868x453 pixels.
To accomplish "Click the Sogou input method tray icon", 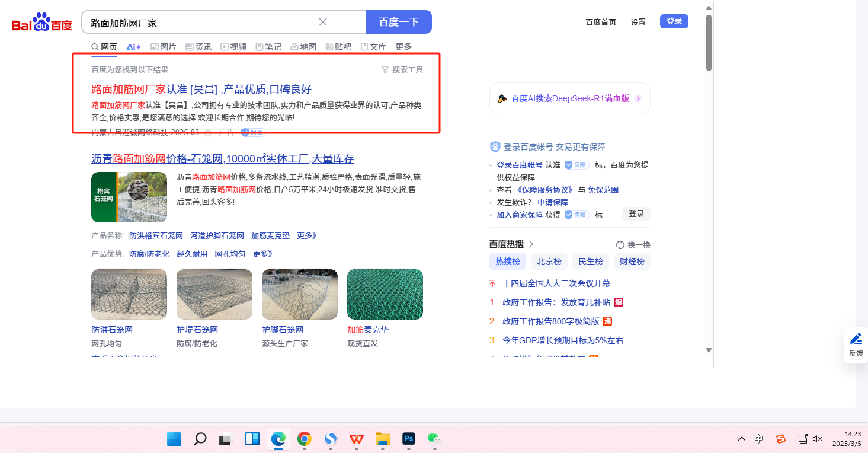I will (x=781, y=439).
